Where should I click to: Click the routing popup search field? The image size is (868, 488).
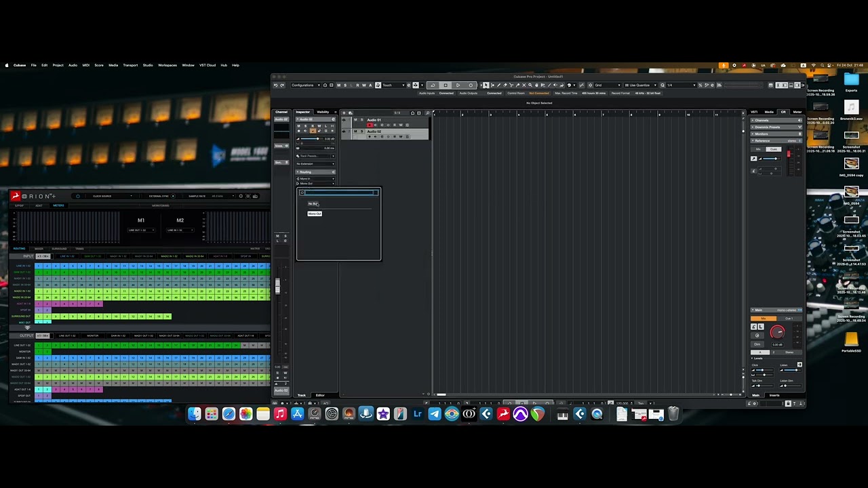(x=339, y=192)
